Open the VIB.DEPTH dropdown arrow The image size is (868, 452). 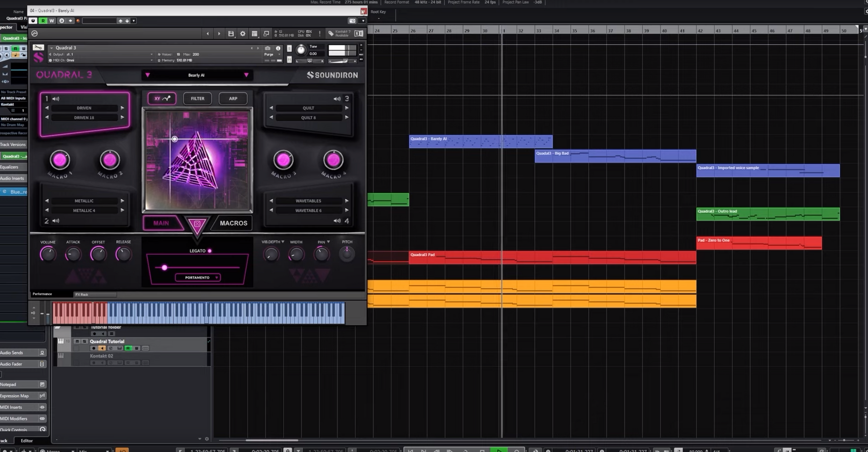283,242
